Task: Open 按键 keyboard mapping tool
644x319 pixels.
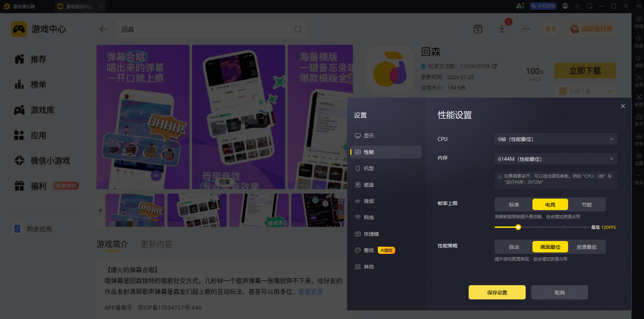Action: [639, 22]
